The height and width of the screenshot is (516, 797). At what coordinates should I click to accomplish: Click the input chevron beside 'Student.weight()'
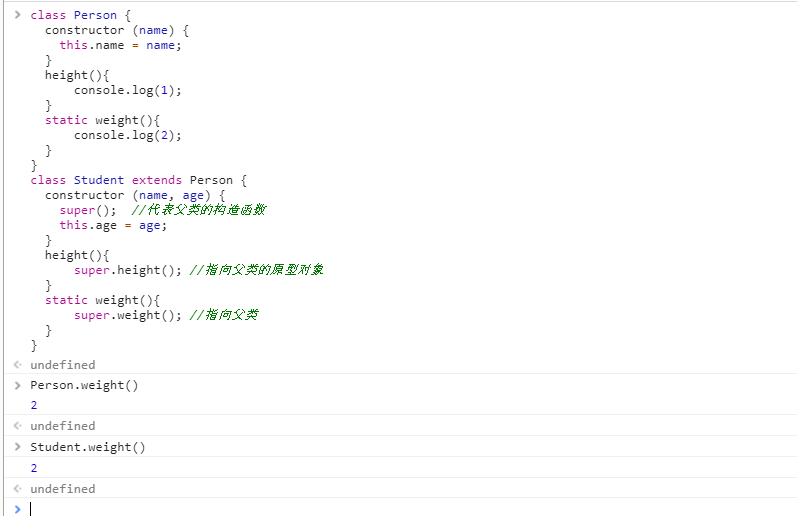18,447
